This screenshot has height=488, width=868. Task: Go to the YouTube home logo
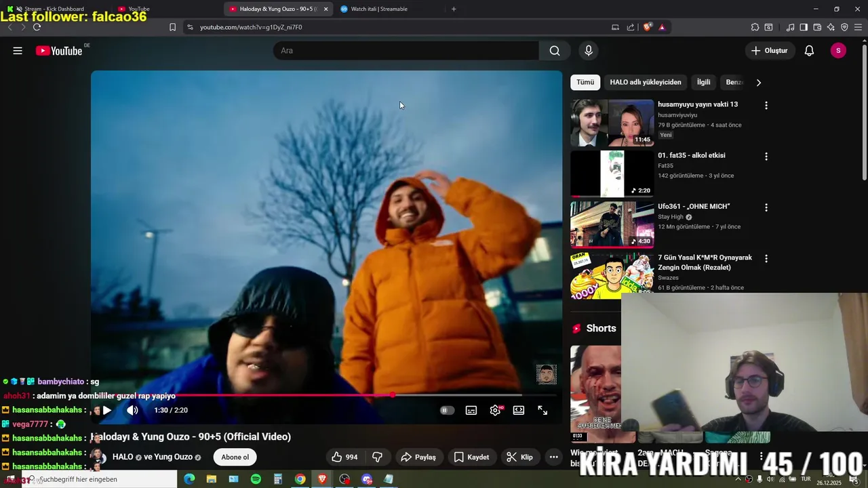[59, 51]
